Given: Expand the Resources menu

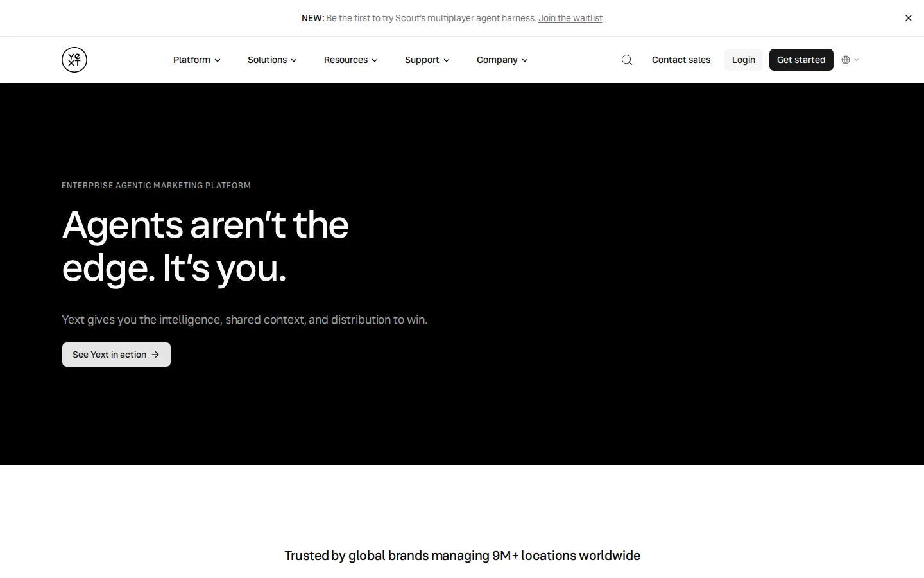Looking at the screenshot, I should (x=350, y=60).
